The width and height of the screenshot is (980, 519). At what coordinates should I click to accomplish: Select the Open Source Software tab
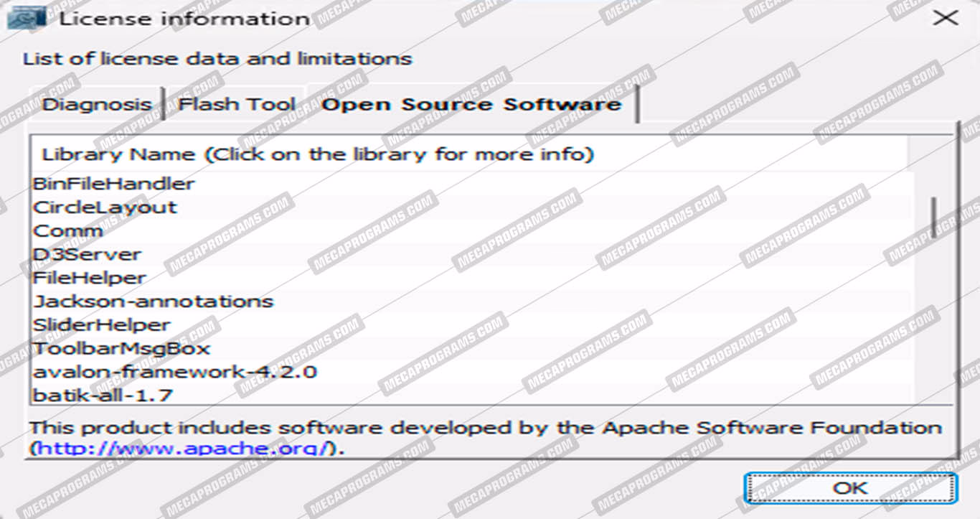pyautogui.click(x=471, y=105)
